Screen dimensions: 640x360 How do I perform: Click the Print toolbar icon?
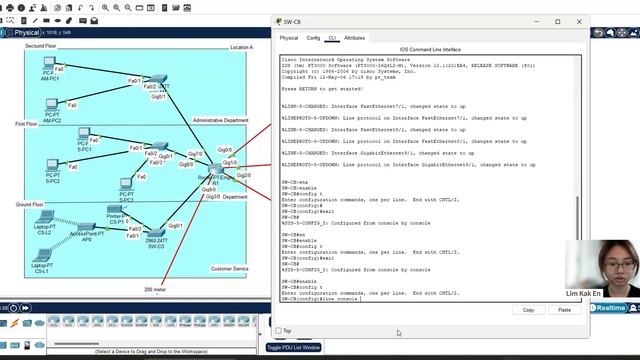(x=10, y=8)
